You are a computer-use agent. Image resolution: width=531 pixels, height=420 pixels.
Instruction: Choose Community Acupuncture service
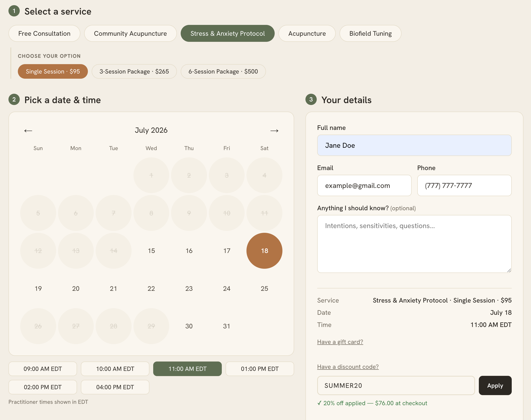tap(130, 33)
